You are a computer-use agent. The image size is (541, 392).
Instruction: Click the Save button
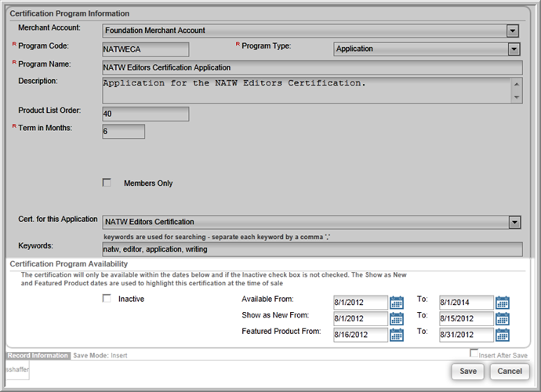click(x=468, y=372)
